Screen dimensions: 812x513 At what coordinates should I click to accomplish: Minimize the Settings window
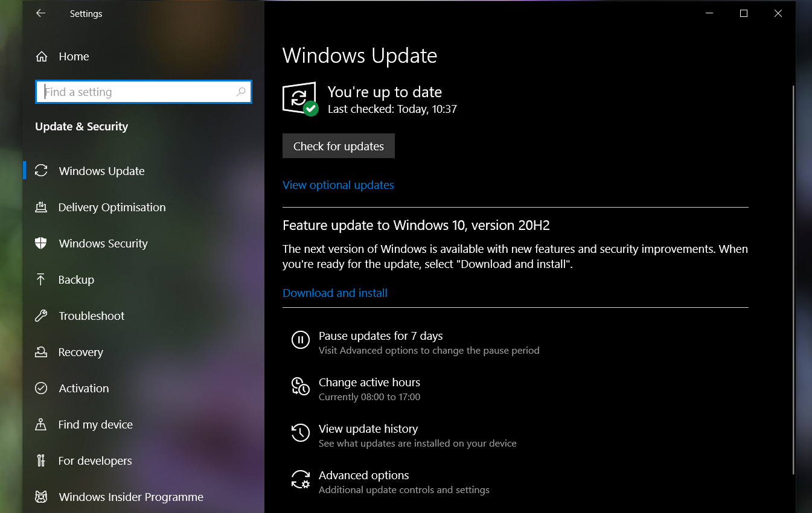coord(709,13)
